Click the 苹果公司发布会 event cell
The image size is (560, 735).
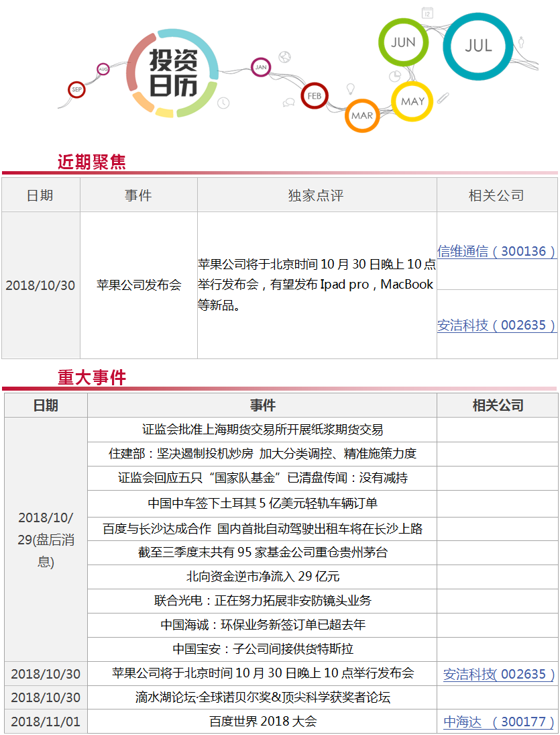[x=139, y=285]
